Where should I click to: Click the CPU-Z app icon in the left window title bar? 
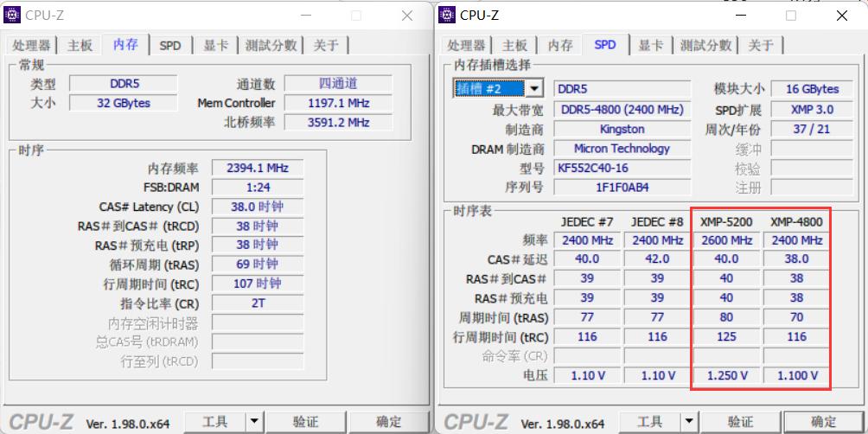(x=12, y=15)
